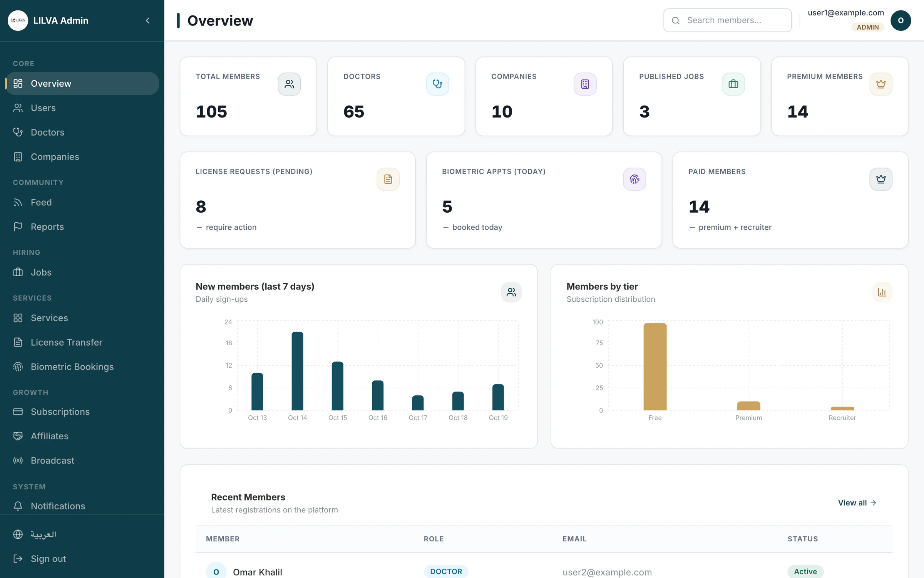Viewport: 924px width, 578px height.
Task: Click the Search members field
Action: (x=727, y=20)
